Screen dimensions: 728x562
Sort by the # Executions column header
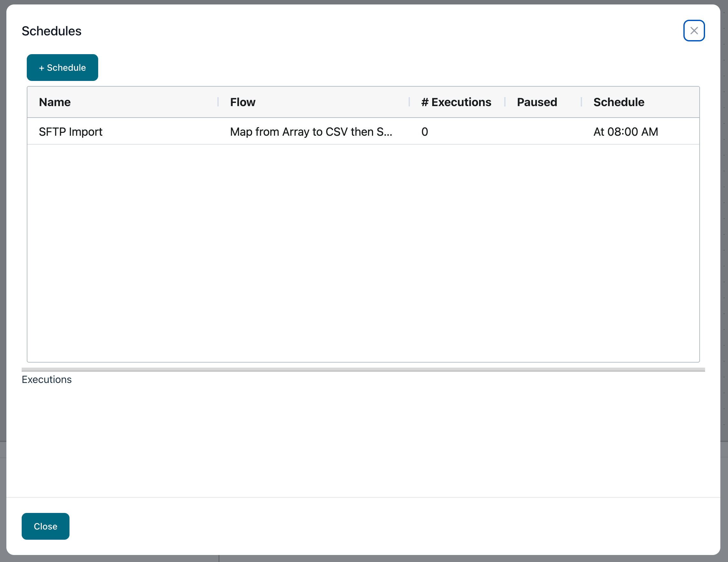click(x=456, y=102)
